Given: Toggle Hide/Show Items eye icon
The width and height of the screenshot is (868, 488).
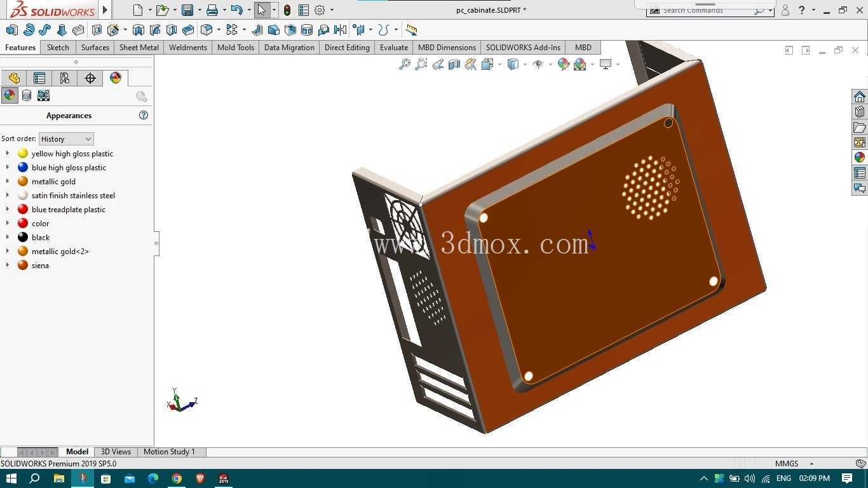Looking at the screenshot, I should coord(538,64).
